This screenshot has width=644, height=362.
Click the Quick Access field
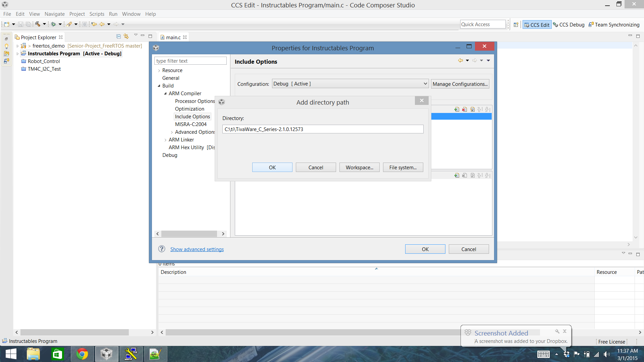click(483, 24)
